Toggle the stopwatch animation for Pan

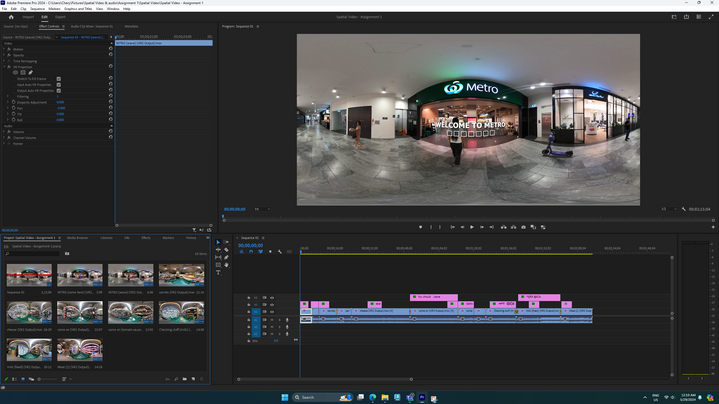pos(14,108)
